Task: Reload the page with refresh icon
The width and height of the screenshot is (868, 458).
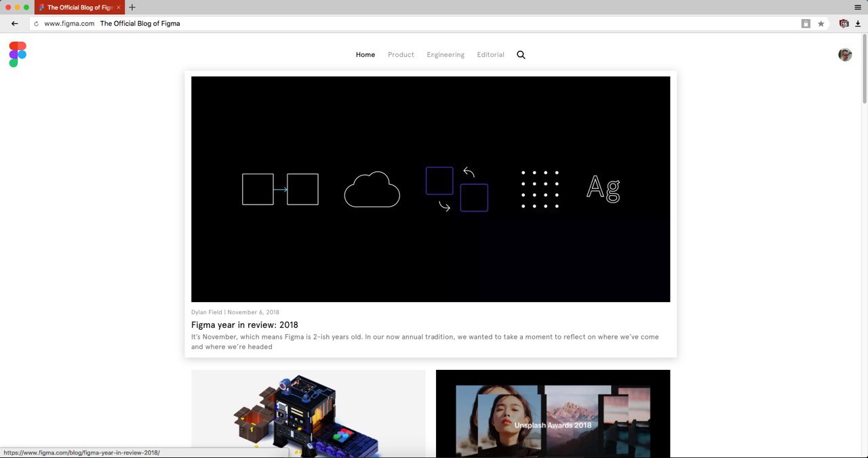Action: click(x=37, y=24)
